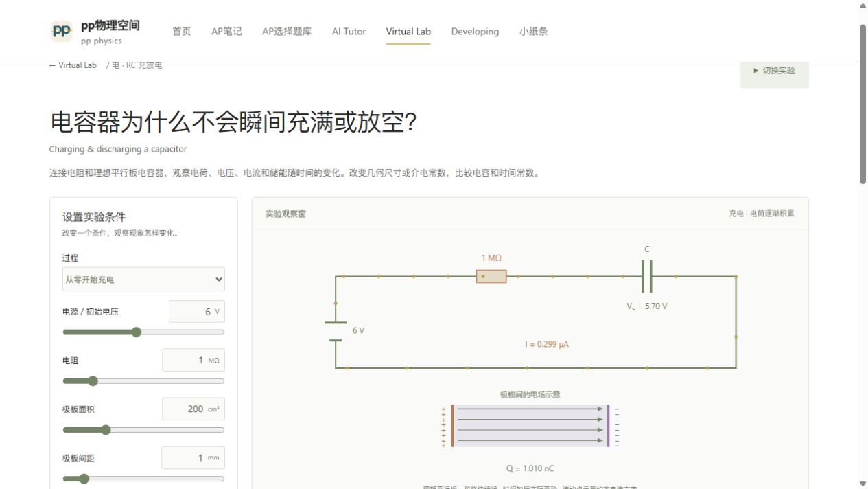
Task: Open the 首页 nav item
Action: point(182,32)
